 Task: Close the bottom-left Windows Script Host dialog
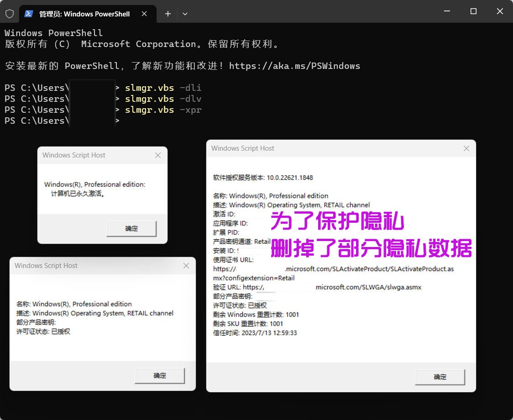pos(186,266)
